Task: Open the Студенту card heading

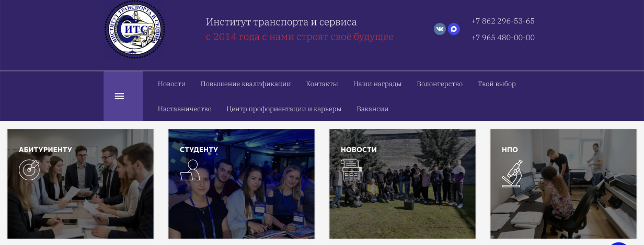Action: (199, 149)
